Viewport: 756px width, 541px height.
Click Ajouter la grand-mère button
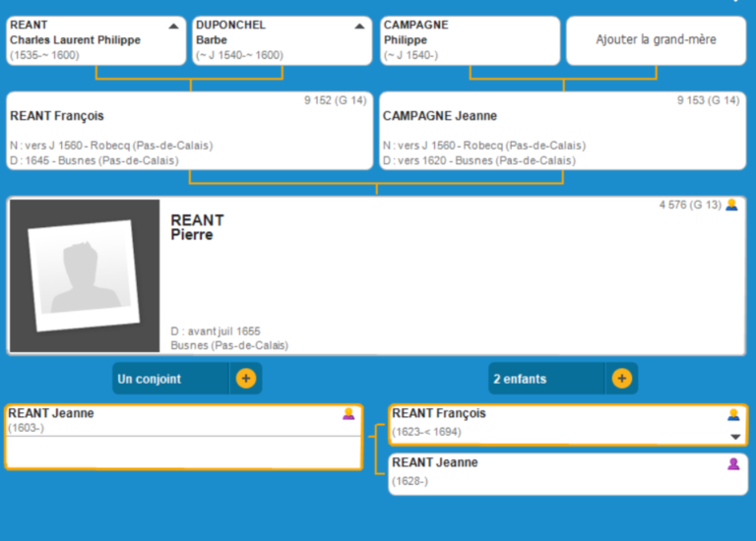656,40
